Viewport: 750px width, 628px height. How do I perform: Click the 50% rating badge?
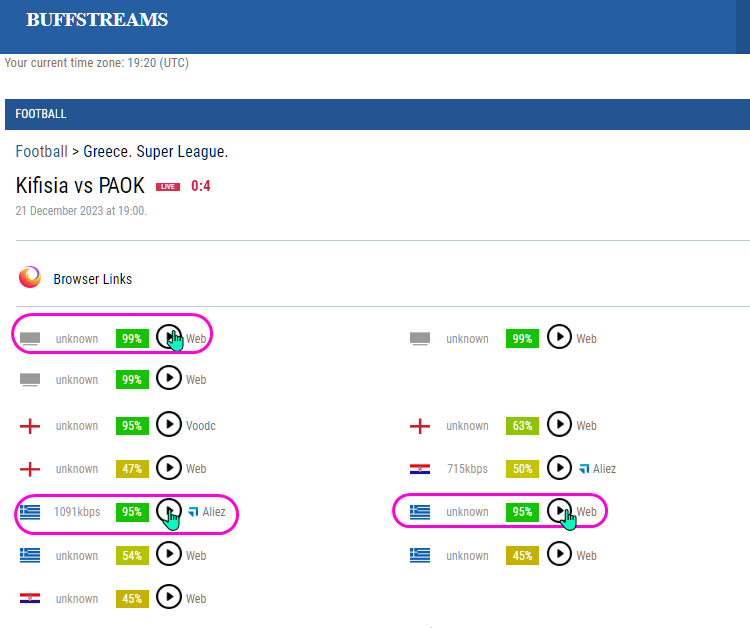tap(522, 469)
